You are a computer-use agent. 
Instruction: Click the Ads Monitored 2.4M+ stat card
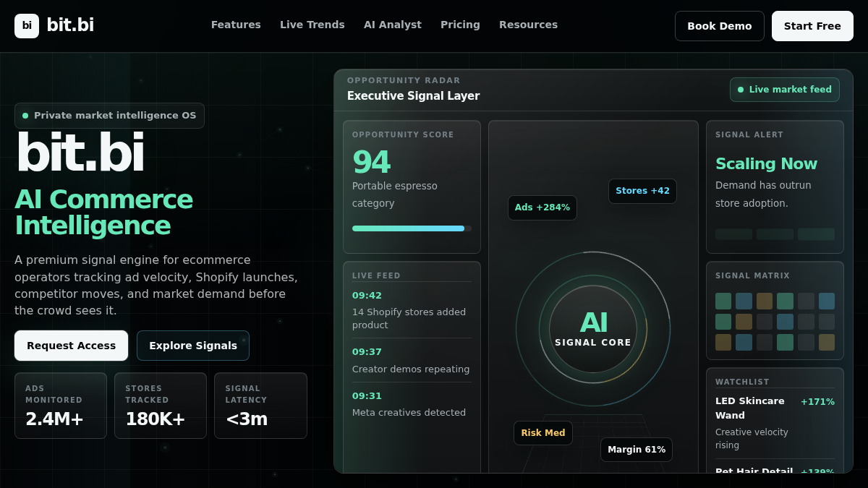[x=61, y=406]
